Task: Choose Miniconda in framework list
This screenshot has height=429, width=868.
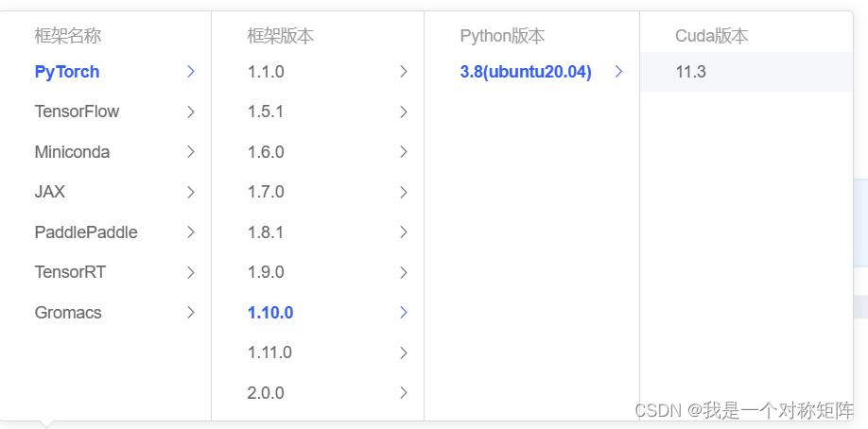Action: tap(72, 152)
